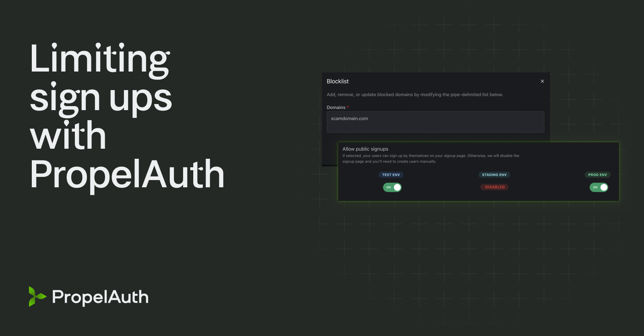644x336 pixels.
Task: Click the Prod Env badge
Action: click(x=598, y=175)
